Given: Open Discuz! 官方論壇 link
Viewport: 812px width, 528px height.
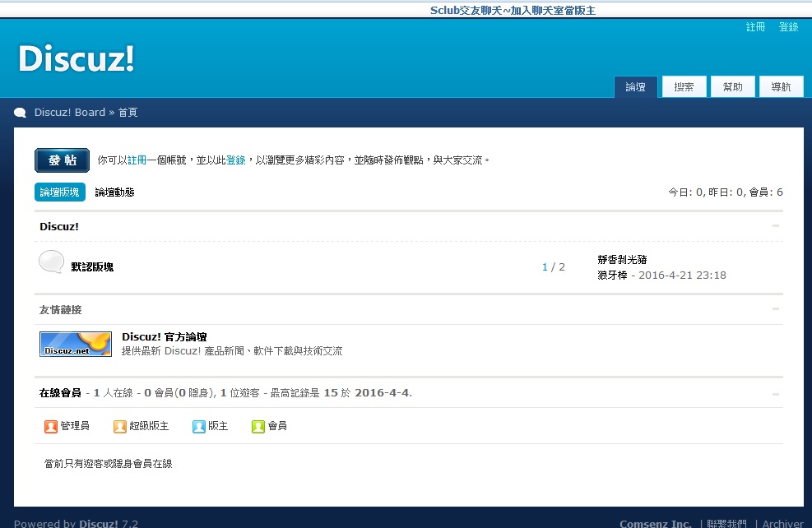Looking at the screenshot, I should (165, 337).
